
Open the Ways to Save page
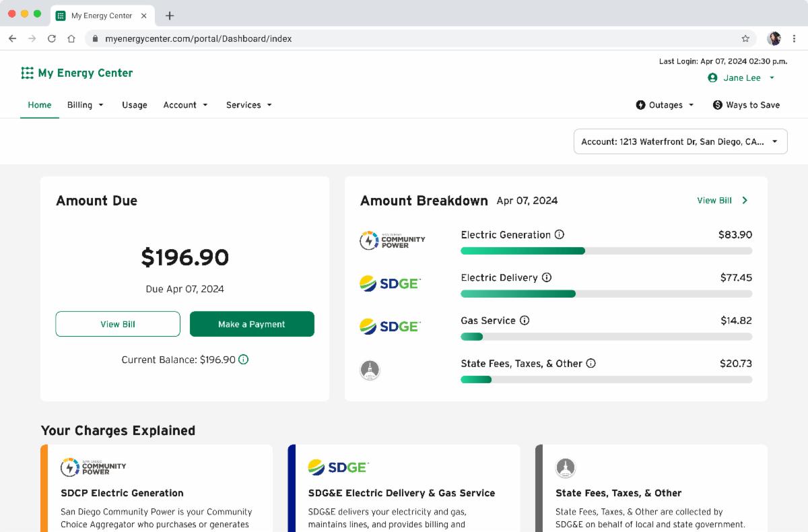coord(746,105)
